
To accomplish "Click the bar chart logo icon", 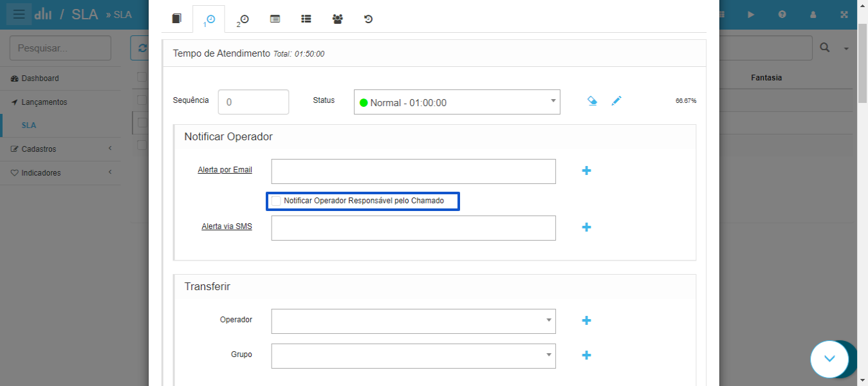I will tap(43, 14).
